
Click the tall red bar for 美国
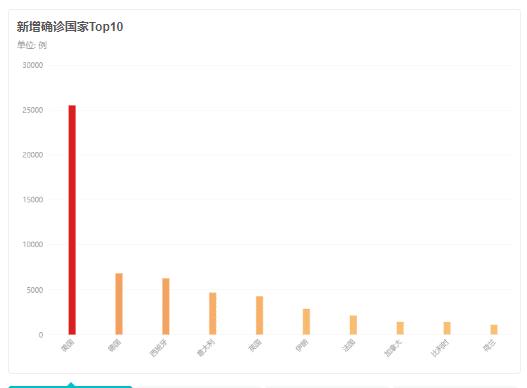click(72, 220)
